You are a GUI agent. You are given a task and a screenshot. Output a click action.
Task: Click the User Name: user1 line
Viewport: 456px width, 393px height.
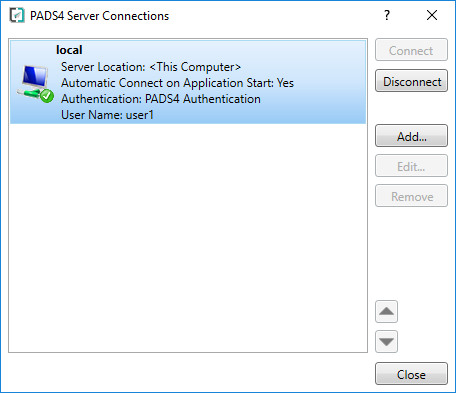(107, 115)
